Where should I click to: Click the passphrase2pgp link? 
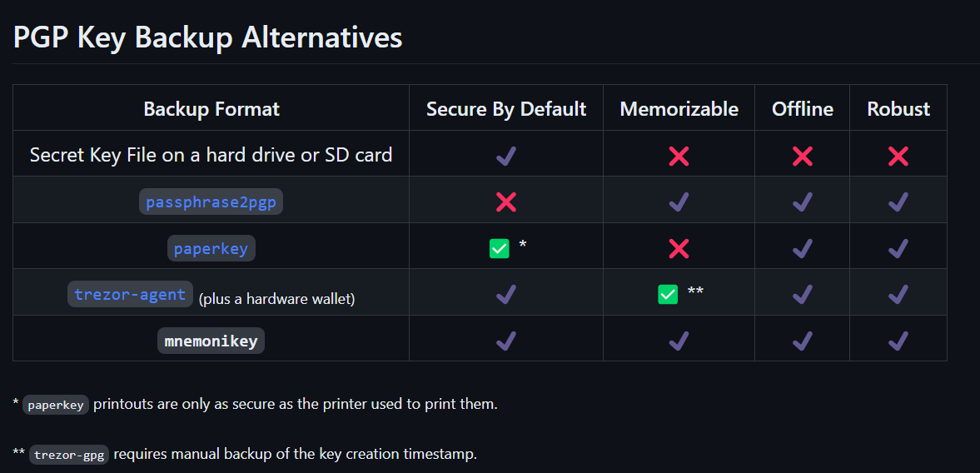coord(211,202)
